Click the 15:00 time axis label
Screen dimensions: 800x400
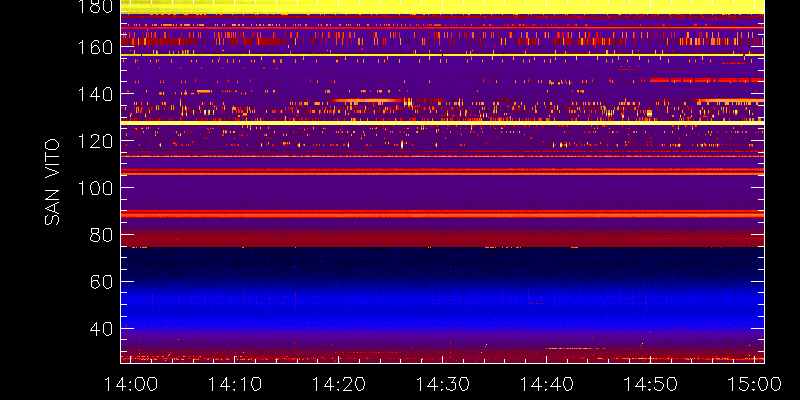point(754,384)
